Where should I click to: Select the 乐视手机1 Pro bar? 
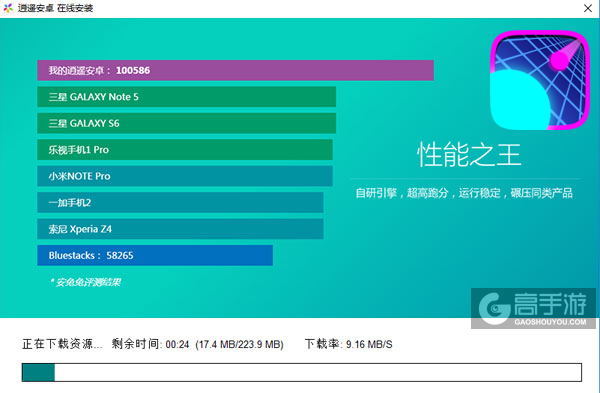pos(185,150)
